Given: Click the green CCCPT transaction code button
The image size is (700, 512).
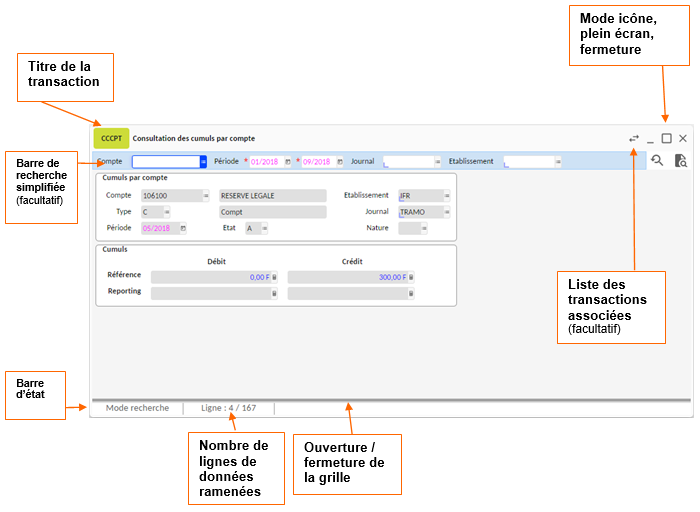Looking at the screenshot, I should click(x=111, y=139).
